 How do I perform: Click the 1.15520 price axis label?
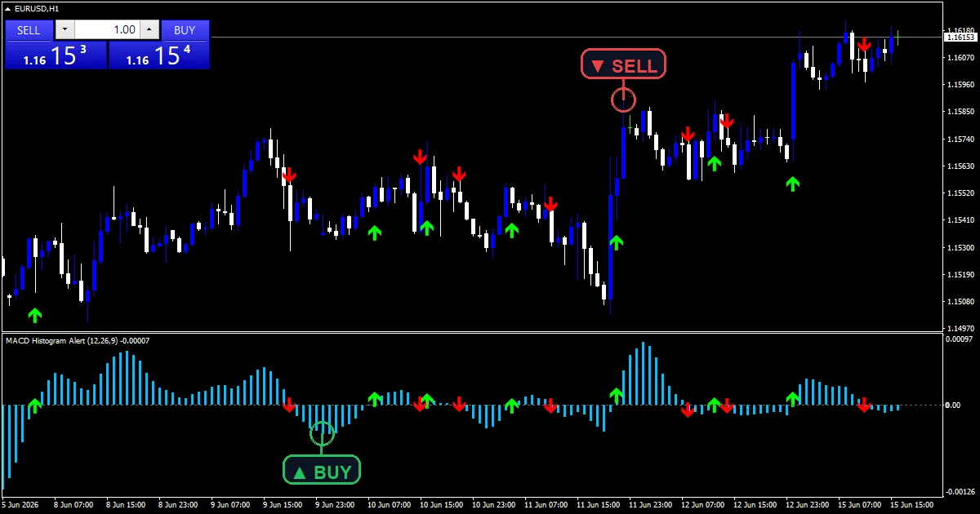pyautogui.click(x=960, y=193)
